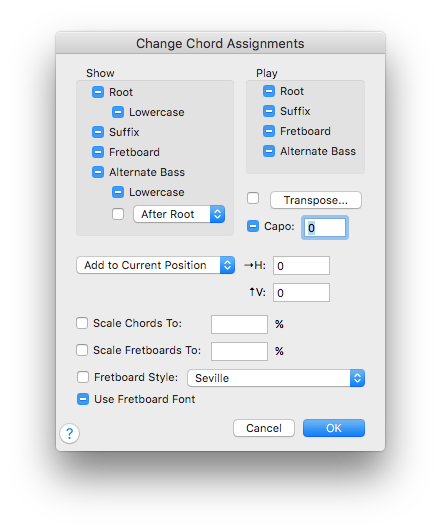The height and width of the screenshot is (531, 441).
Task: Open Add to Current Position dropdown
Action: pyautogui.click(x=156, y=265)
